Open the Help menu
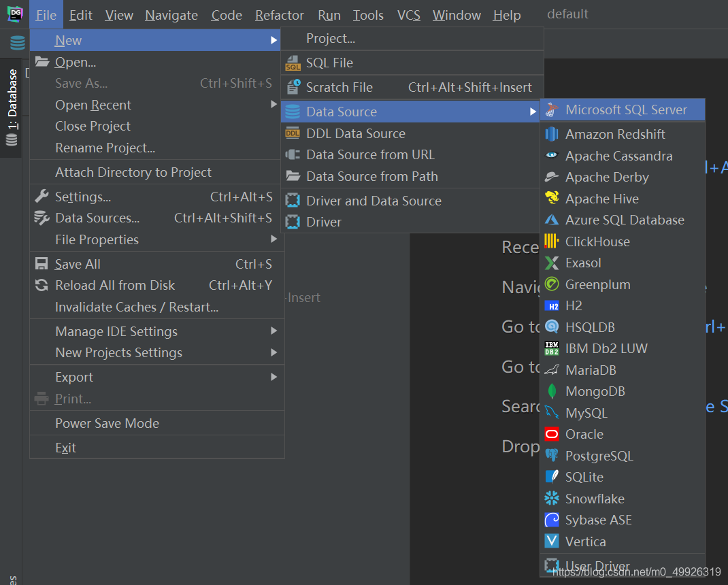This screenshot has height=585, width=728. pyautogui.click(x=506, y=16)
